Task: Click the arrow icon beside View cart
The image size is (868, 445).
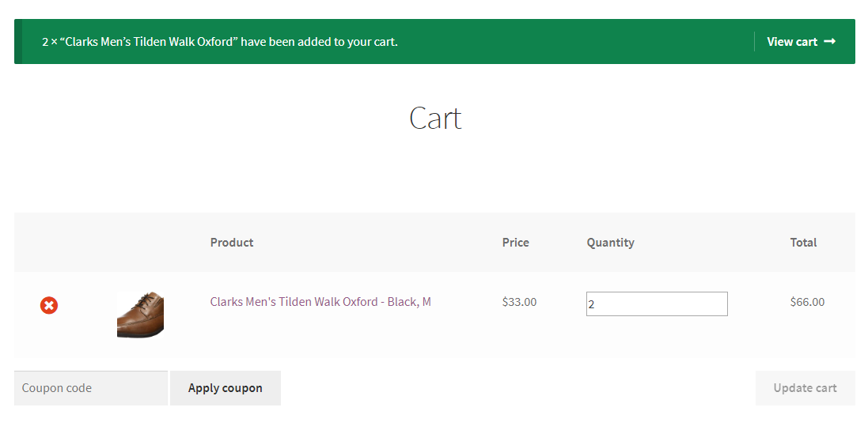Action: pyautogui.click(x=829, y=41)
